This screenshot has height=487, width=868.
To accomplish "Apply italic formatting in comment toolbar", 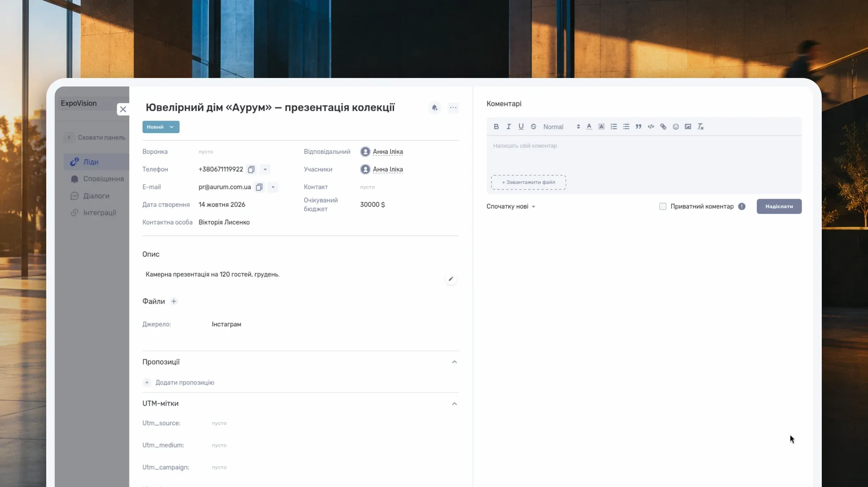I will 508,127.
